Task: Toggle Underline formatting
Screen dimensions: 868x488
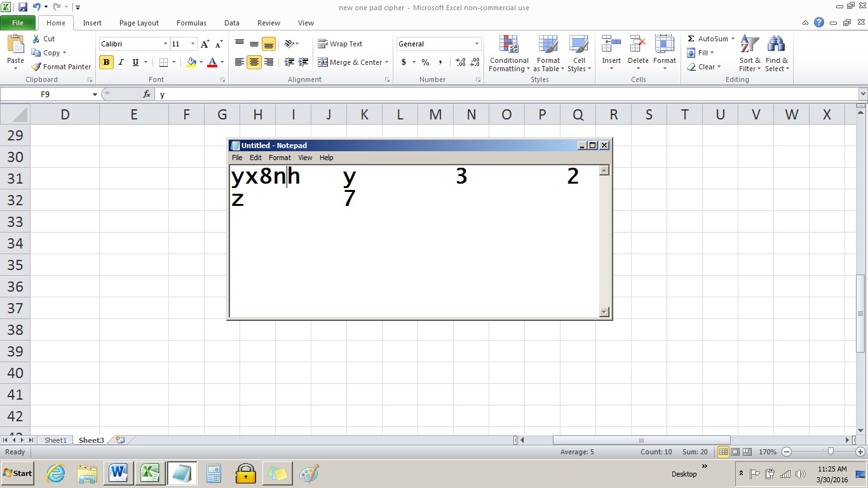Action: click(x=135, y=62)
